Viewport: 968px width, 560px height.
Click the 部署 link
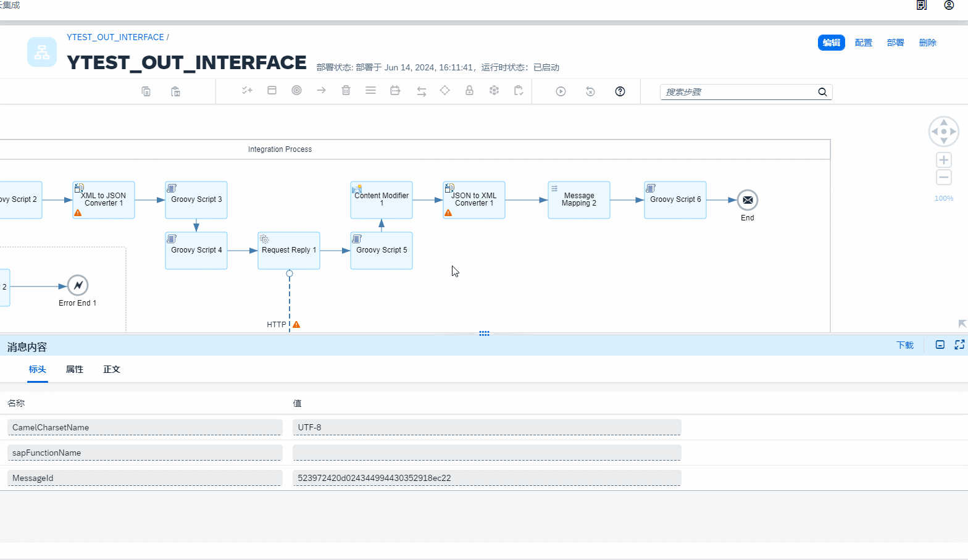pos(895,43)
